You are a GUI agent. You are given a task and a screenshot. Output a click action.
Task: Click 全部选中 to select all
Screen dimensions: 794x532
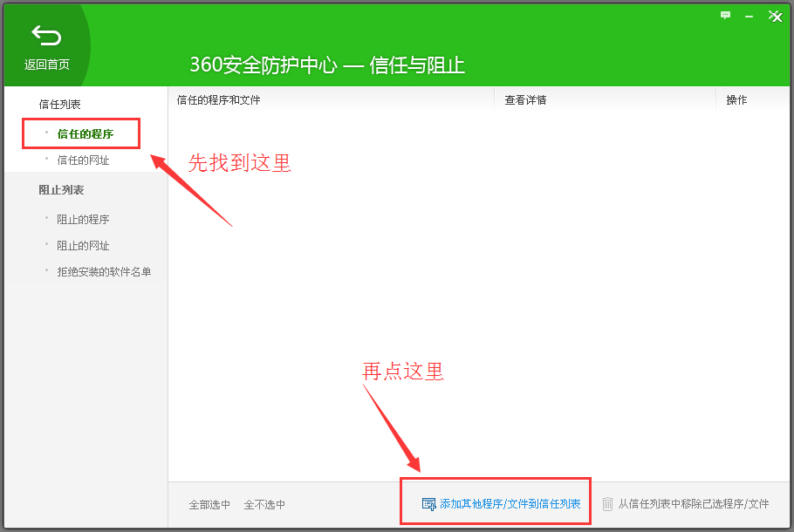[209, 505]
